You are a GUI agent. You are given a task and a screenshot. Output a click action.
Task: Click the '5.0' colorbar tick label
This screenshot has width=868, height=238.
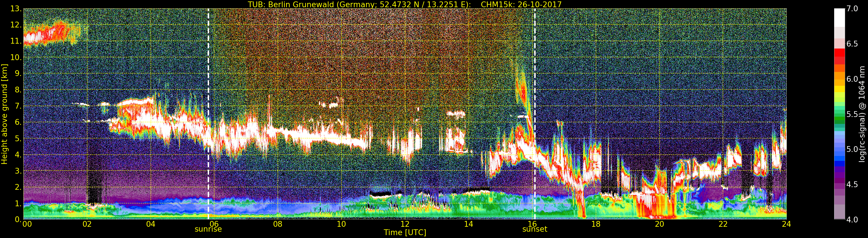click(852, 149)
